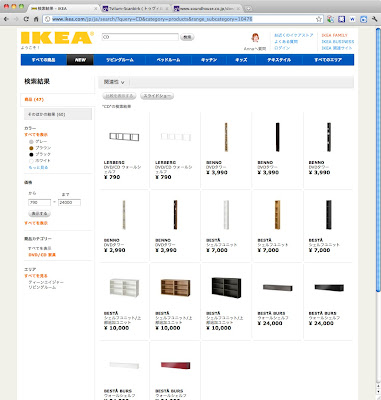Open the ベッドルーム navigation item
This screenshot has height=400, width=381.
click(168, 60)
